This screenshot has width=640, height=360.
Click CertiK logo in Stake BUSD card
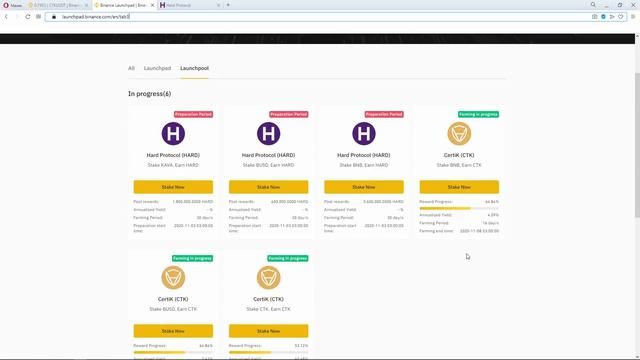(173, 278)
